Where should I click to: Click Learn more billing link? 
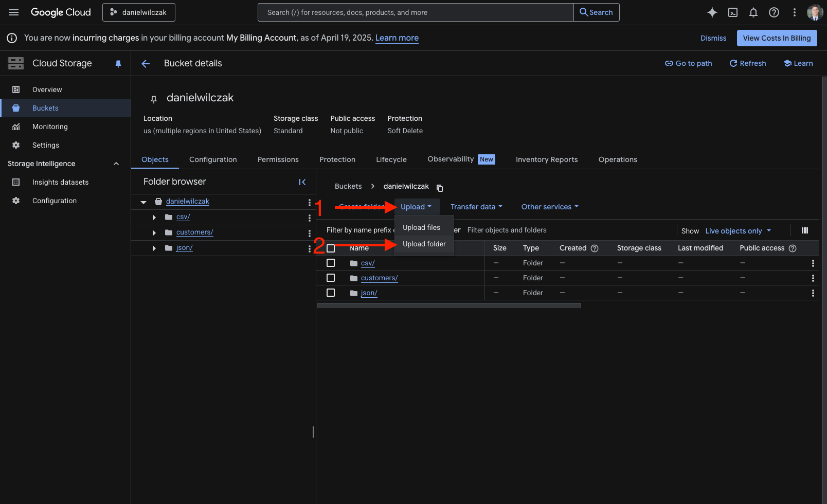pos(397,38)
